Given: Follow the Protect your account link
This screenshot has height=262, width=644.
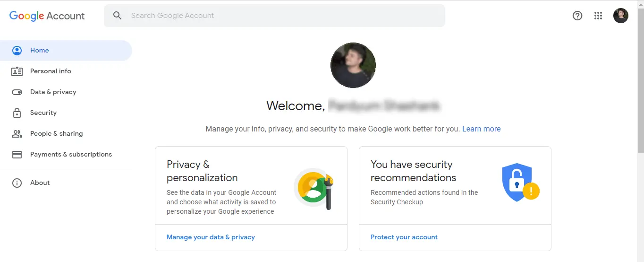Looking at the screenshot, I should tap(404, 237).
